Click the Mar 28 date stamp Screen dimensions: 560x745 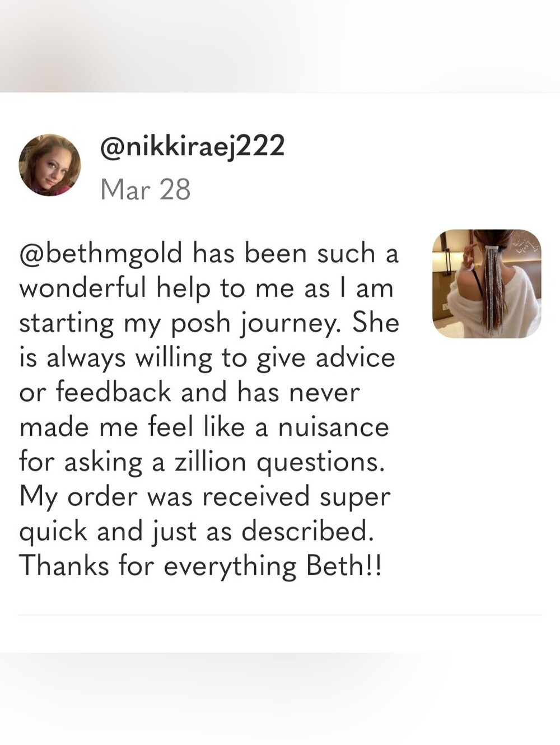(146, 189)
